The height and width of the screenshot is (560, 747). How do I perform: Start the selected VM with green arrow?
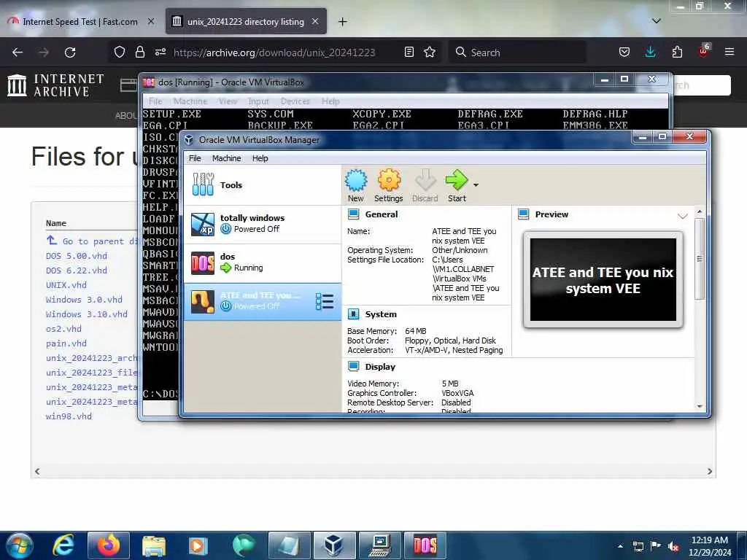click(x=457, y=185)
